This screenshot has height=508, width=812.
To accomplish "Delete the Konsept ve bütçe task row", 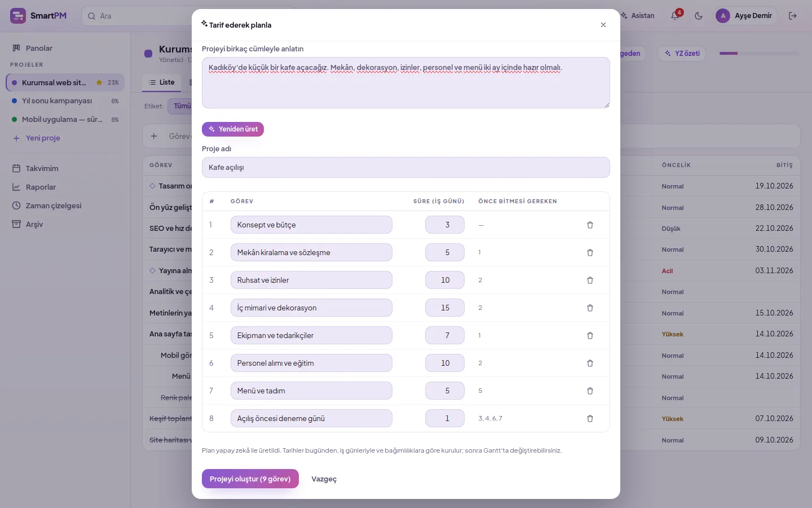I will tap(590, 225).
